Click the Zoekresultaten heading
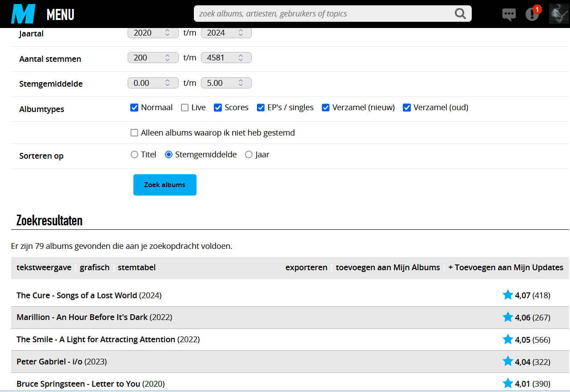The image size is (570, 392). pyautogui.click(x=49, y=220)
